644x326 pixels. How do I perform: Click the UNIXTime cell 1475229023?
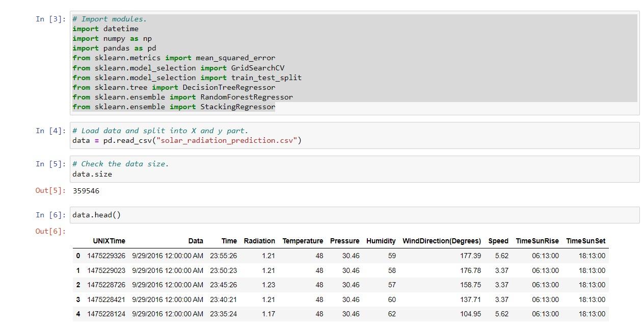click(x=106, y=270)
